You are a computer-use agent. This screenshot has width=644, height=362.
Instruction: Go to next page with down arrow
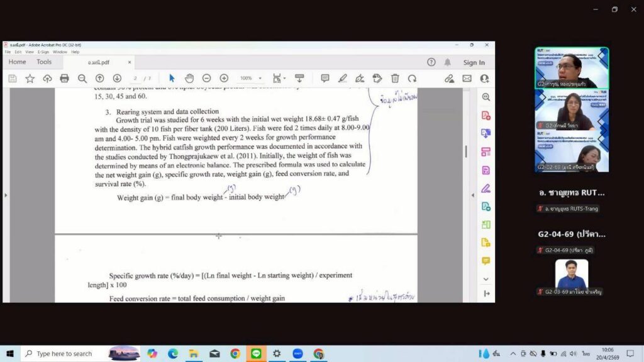point(117,79)
